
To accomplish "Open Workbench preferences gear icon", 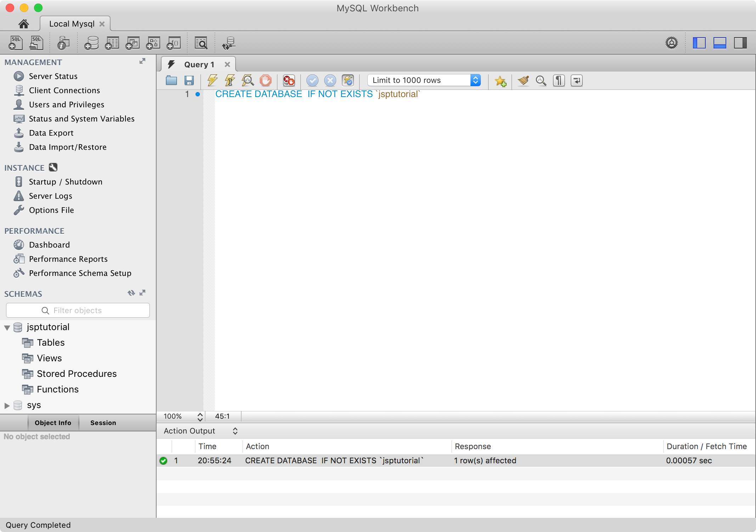I will point(671,43).
